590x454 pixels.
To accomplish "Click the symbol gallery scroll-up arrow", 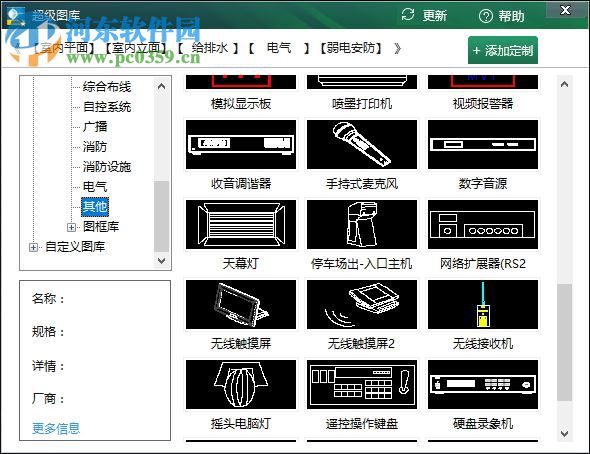I will [x=564, y=84].
